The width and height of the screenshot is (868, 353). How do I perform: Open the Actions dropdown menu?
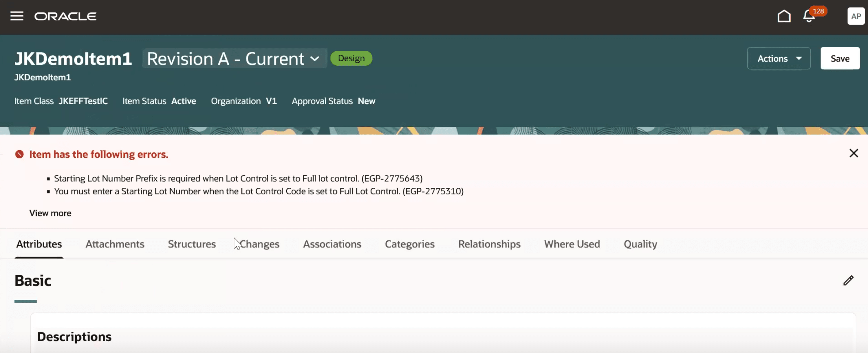(x=778, y=59)
